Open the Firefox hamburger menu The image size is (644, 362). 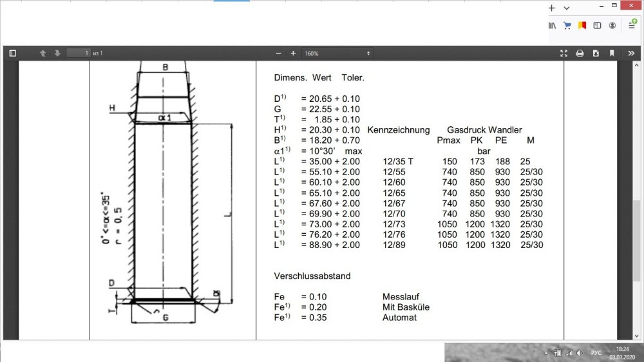632,26
